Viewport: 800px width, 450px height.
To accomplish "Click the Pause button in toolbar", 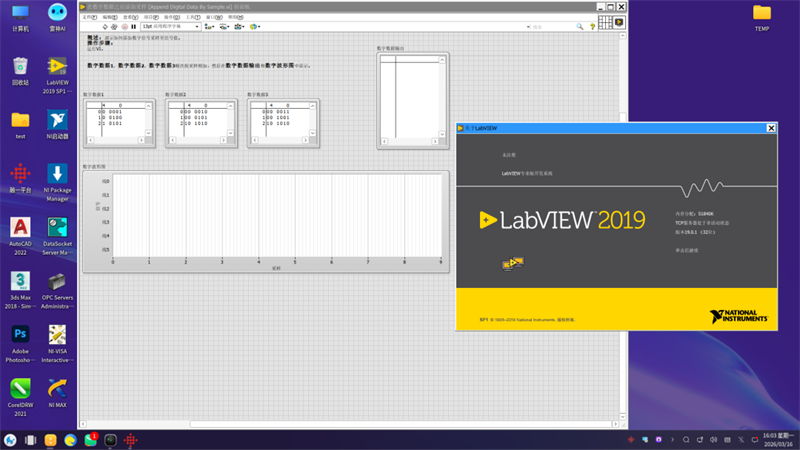I will (x=133, y=26).
